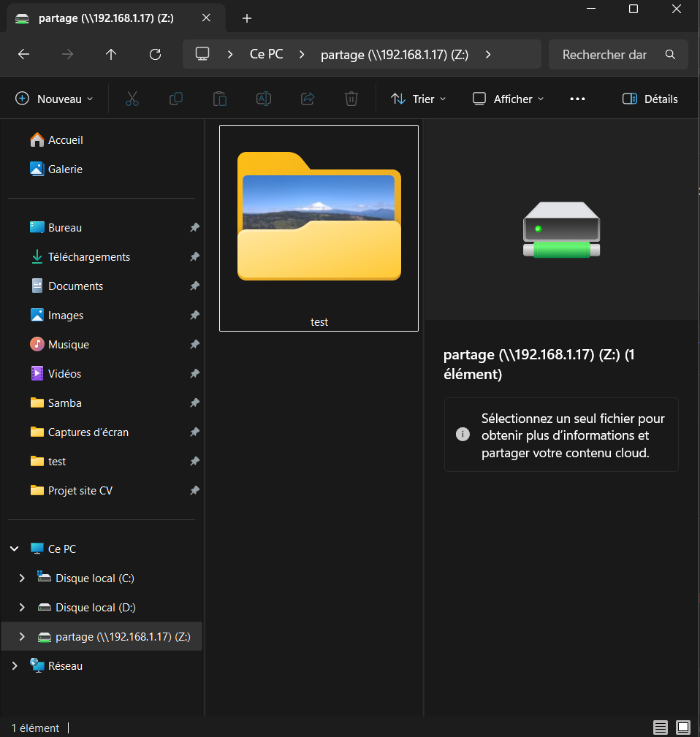Image resolution: width=700 pixels, height=737 pixels.
Task: Select Téléchargements in the sidebar
Action: click(x=88, y=257)
